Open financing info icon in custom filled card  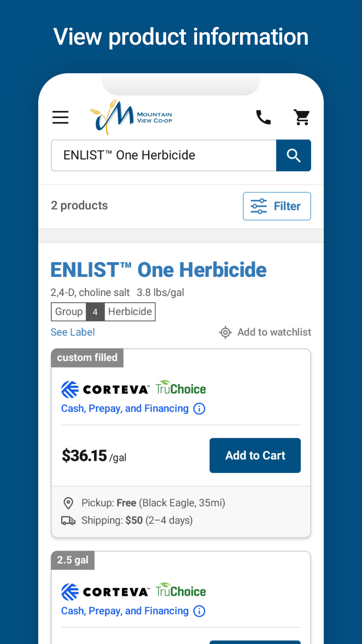click(199, 409)
